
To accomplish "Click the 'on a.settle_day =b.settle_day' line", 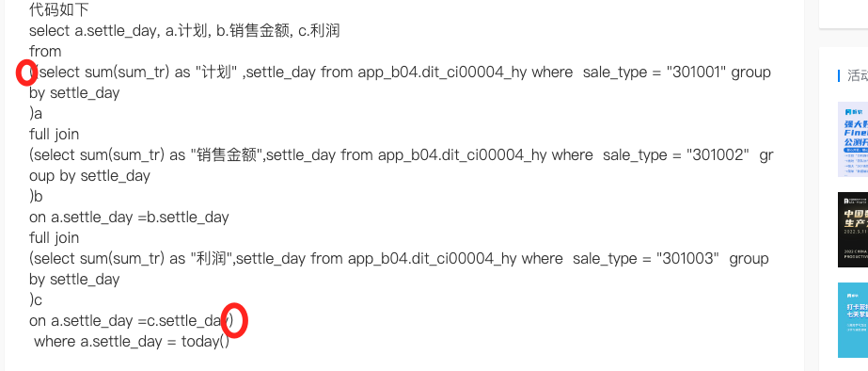I will (129, 217).
